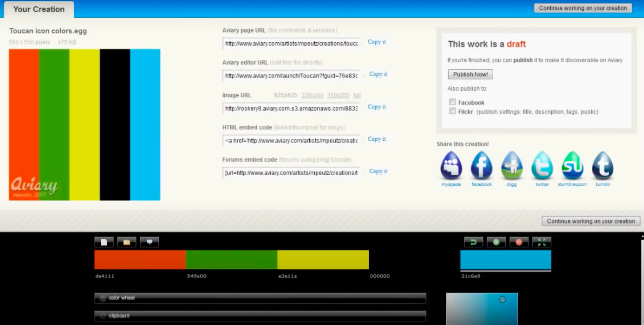
Task: Click the top Continue working on your creation button
Action: pos(583,8)
